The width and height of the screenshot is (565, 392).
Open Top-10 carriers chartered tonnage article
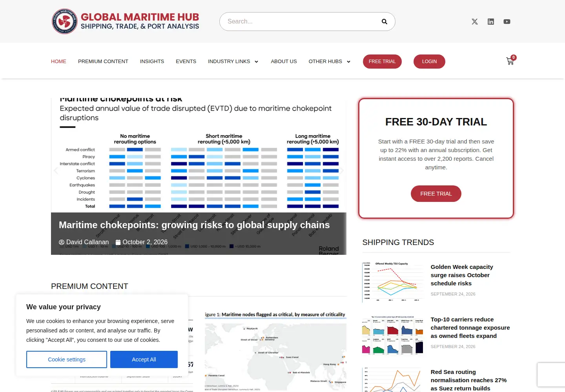pos(470,328)
